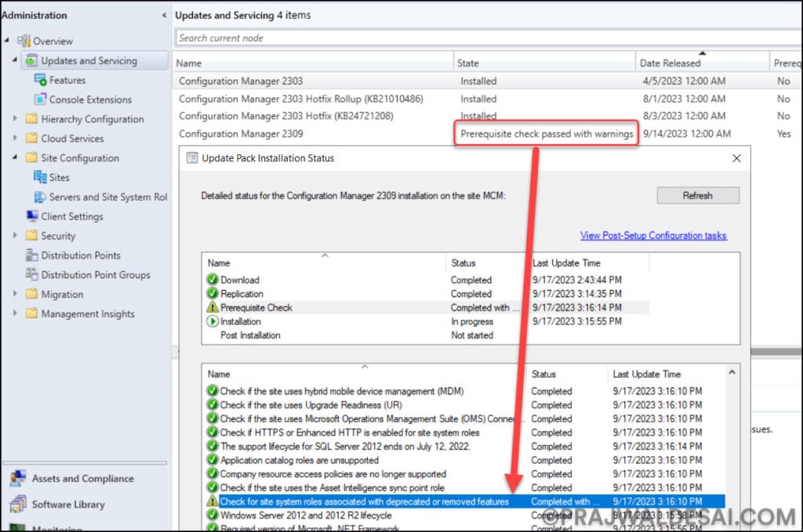Image resolution: width=803 pixels, height=532 pixels.
Task: Sort step list by Last Update Time
Action: point(589,263)
